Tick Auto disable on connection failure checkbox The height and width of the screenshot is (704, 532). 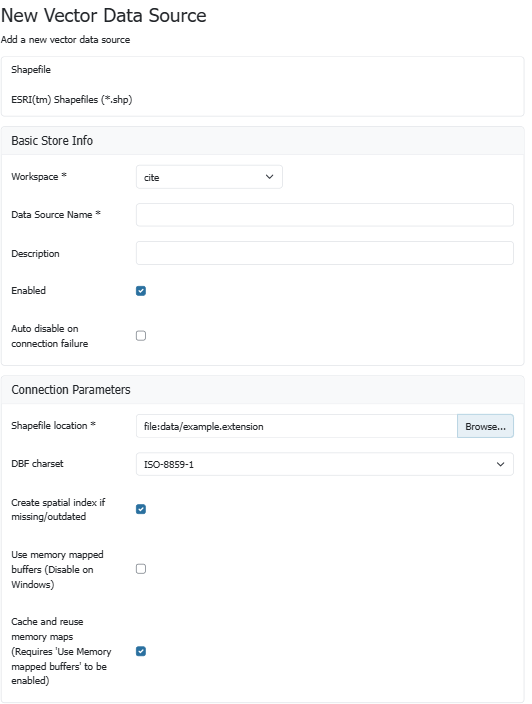click(x=141, y=336)
